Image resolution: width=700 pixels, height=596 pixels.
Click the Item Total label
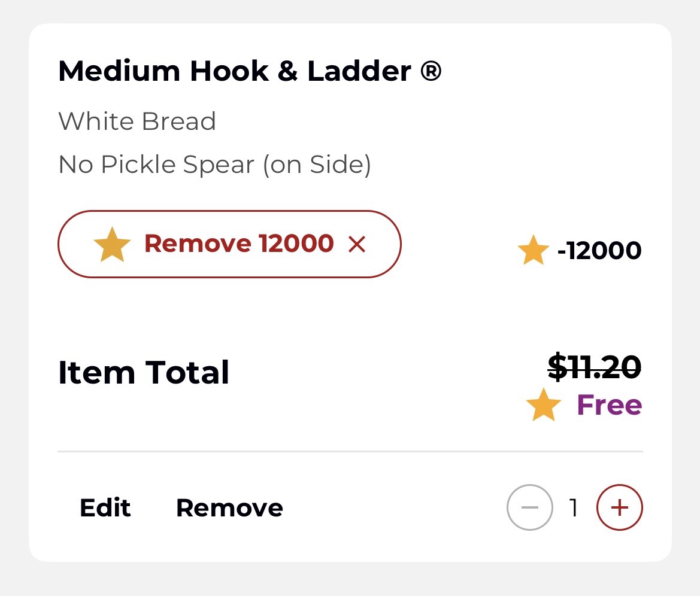[144, 372]
